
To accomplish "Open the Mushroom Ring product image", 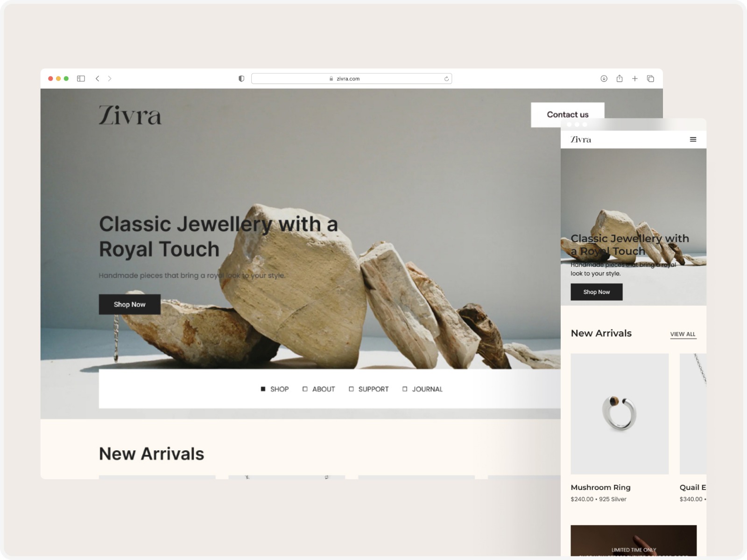I will click(x=620, y=414).
